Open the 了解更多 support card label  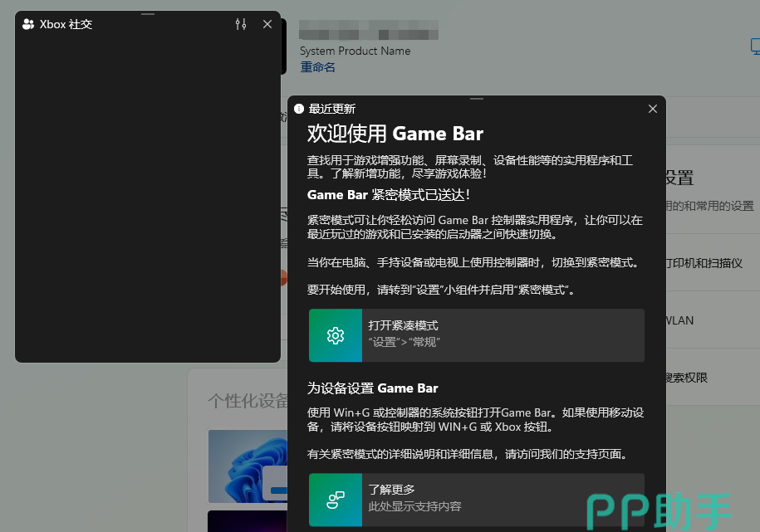click(x=392, y=491)
